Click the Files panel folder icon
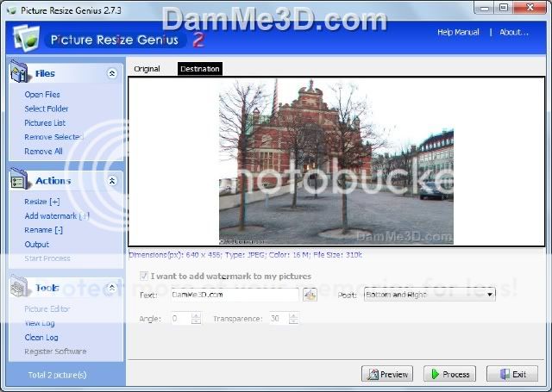Viewport: 552px width, 392px height. pos(20,73)
